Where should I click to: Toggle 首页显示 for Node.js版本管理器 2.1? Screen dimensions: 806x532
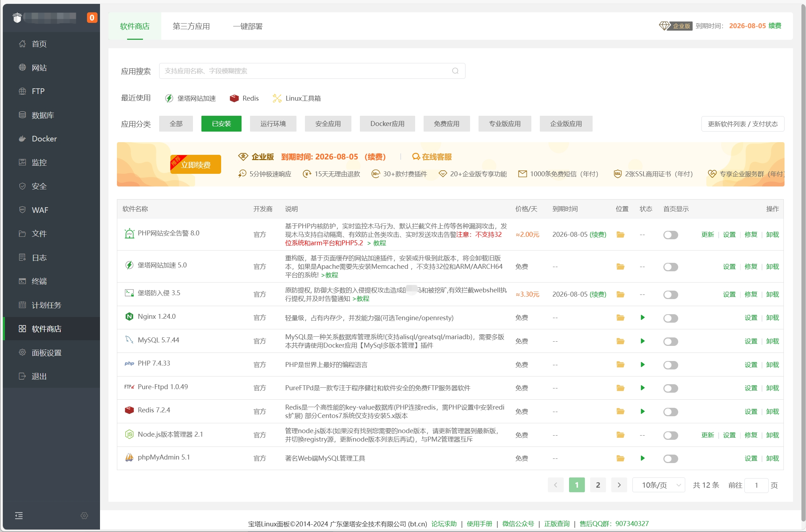point(670,435)
